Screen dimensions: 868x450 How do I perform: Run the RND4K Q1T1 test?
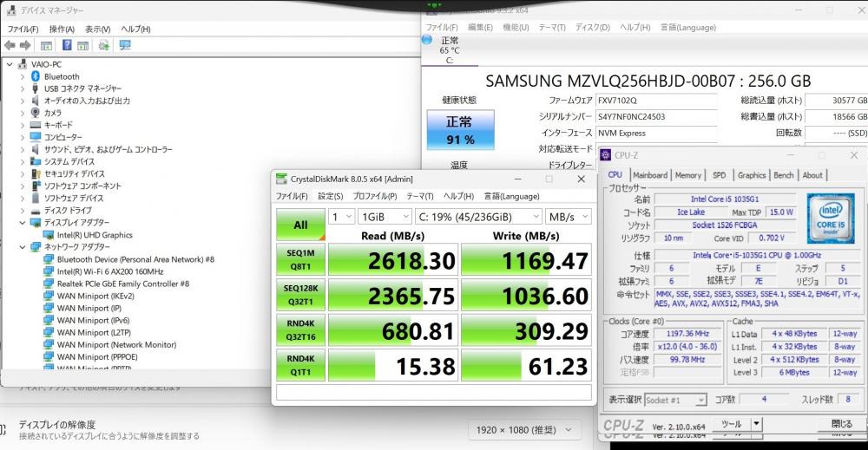point(300,365)
